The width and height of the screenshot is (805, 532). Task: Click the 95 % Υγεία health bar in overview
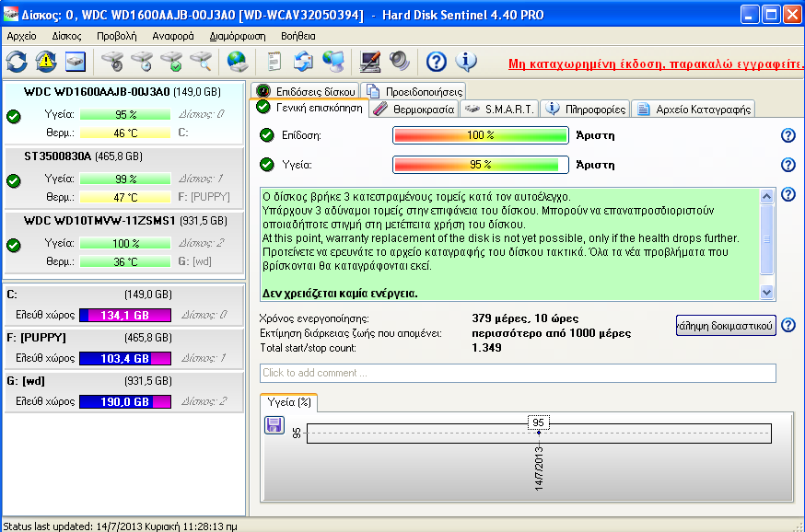click(x=481, y=165)
